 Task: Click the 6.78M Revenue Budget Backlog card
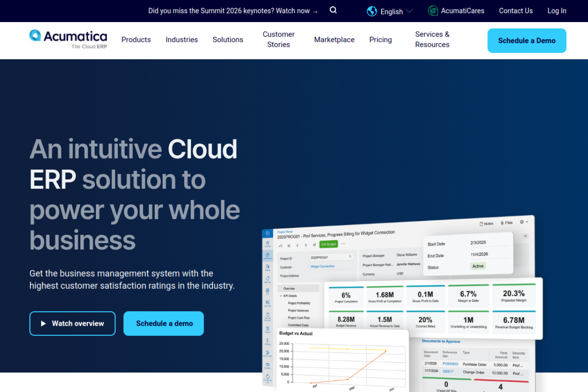[x=514, y=321]
